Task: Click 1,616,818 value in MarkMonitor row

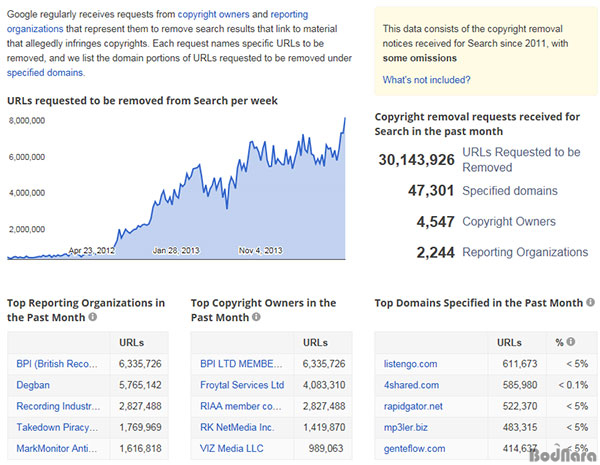Action: pyautogui.click(x=140, y=448)
